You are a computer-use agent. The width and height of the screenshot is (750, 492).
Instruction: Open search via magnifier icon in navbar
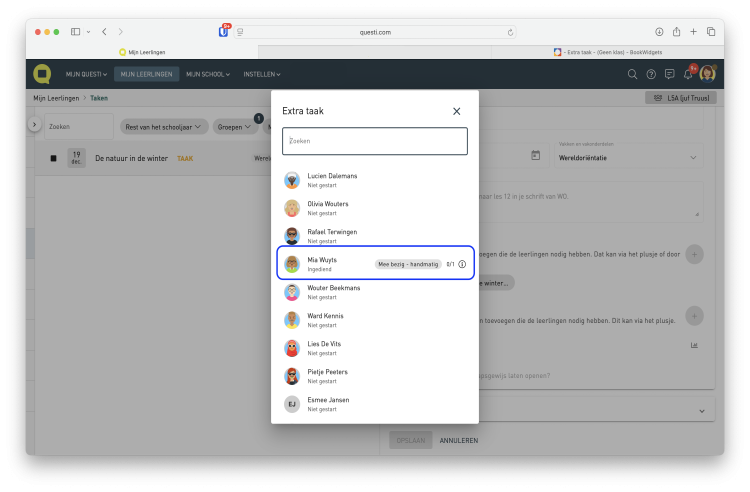(x=632, y=74)
